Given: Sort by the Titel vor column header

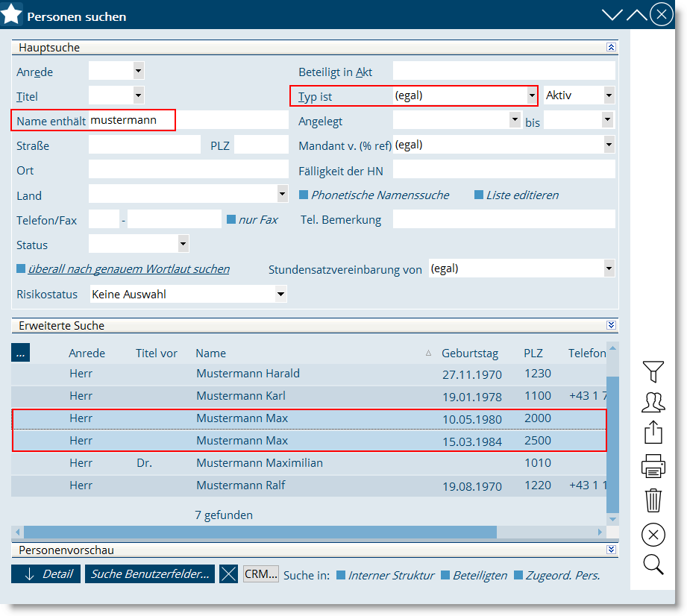Looking at the screenshot, I should pos(157,353).
